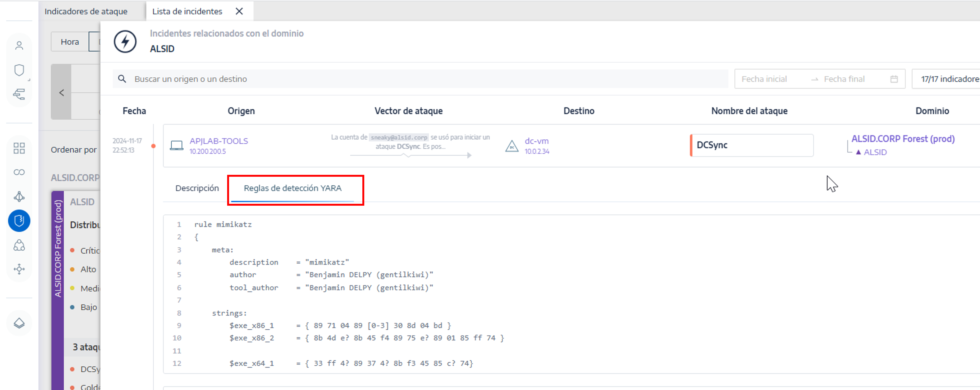The image size is (980, 390).
Task: Click the lightning bolt incidents icon
Action: pos(125,41)
